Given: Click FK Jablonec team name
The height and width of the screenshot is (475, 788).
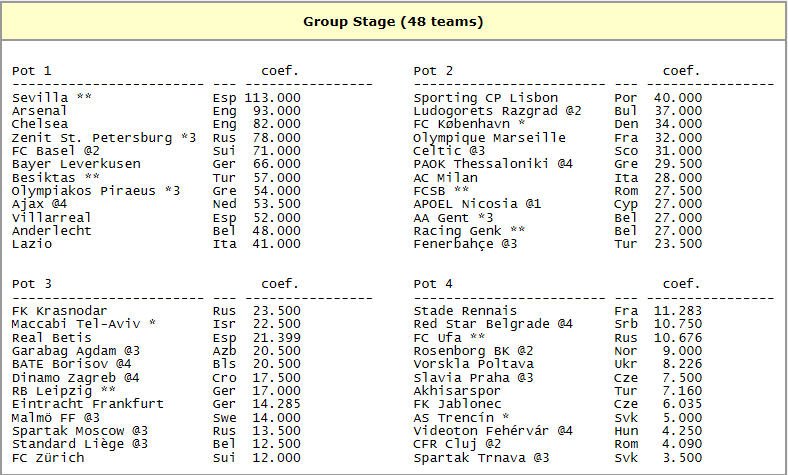Looking at the screenshot, I should pos(457,404).
